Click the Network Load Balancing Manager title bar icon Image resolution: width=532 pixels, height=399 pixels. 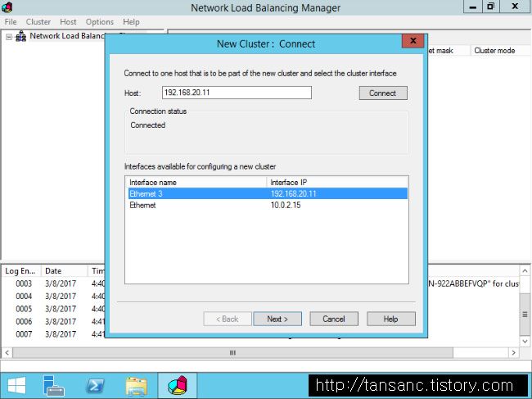pos(7,7)
